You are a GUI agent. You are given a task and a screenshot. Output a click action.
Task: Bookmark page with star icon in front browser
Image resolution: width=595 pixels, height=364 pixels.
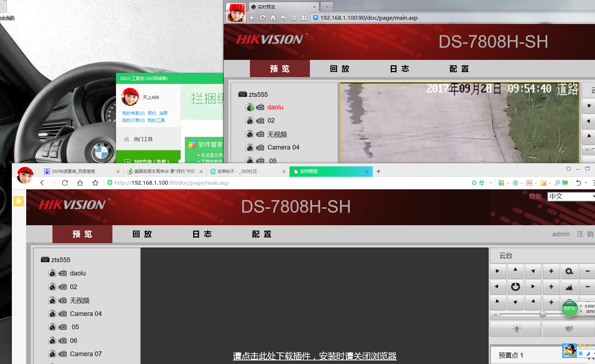[x=95, y=183]
